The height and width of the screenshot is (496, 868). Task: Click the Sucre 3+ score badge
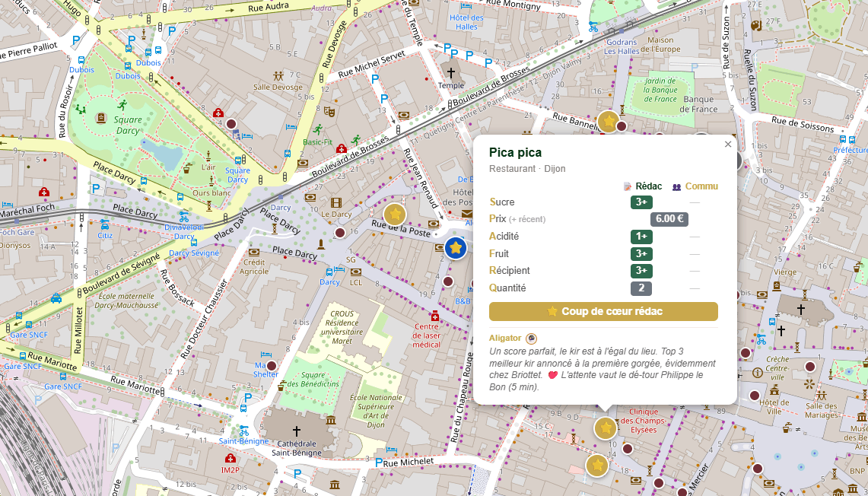641,202
